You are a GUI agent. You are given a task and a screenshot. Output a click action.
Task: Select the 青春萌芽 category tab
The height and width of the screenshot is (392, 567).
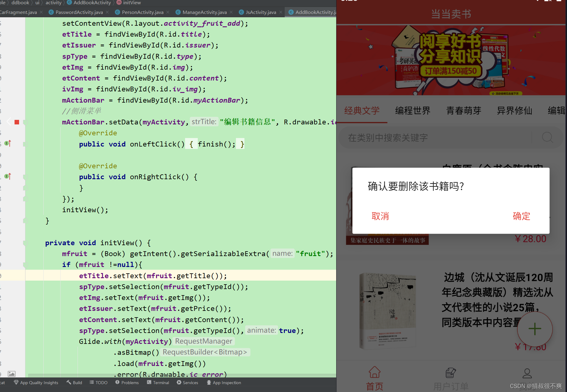click(463, 110)
